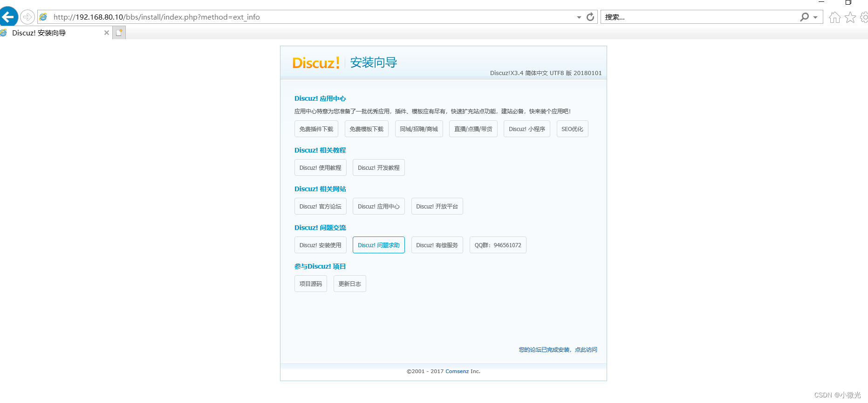Click the search magnifier icon
This screenshot has width=868, height=403.
pos(804,17)
